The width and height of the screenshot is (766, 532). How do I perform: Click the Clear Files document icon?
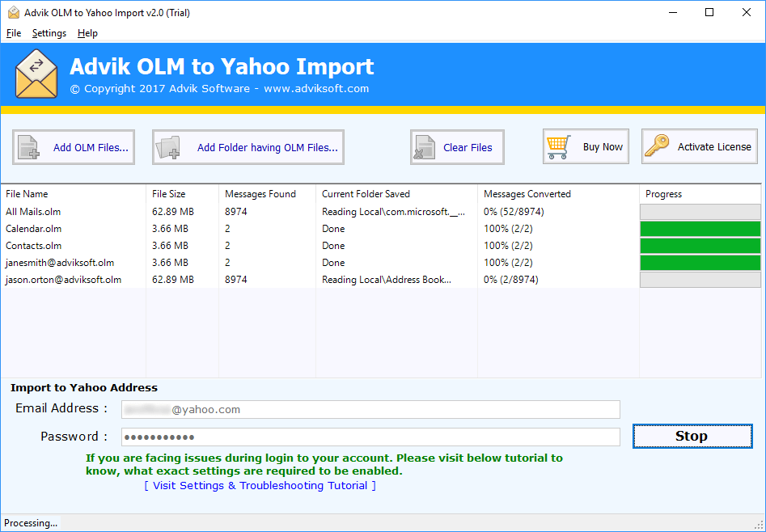click(424, 147)
